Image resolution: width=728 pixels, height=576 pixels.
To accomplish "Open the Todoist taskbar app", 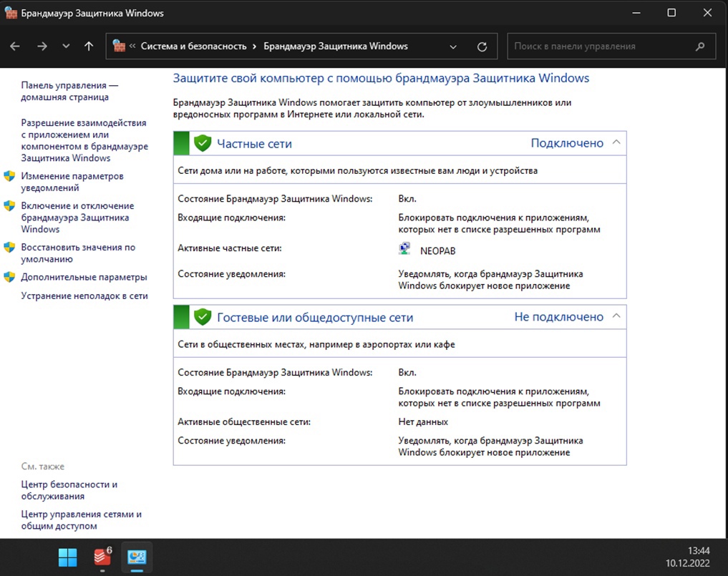I will pos(102,557).
